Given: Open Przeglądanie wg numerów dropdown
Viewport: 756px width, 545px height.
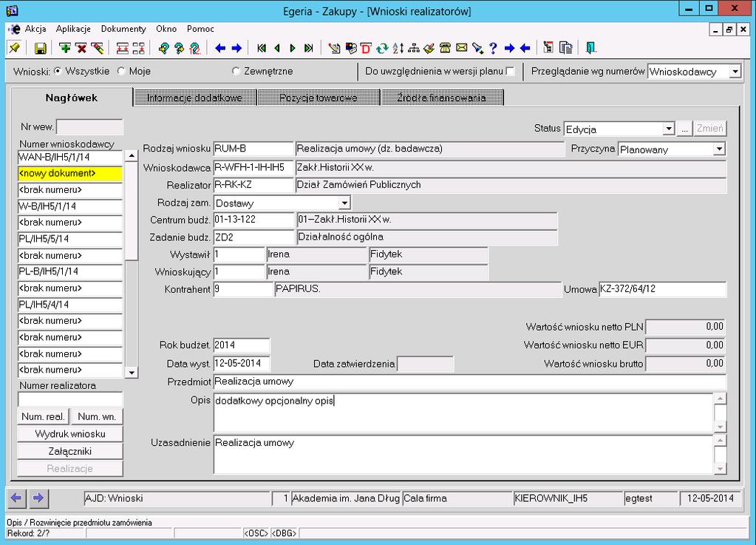Looking at the screenshot, I should pos(735,72).
